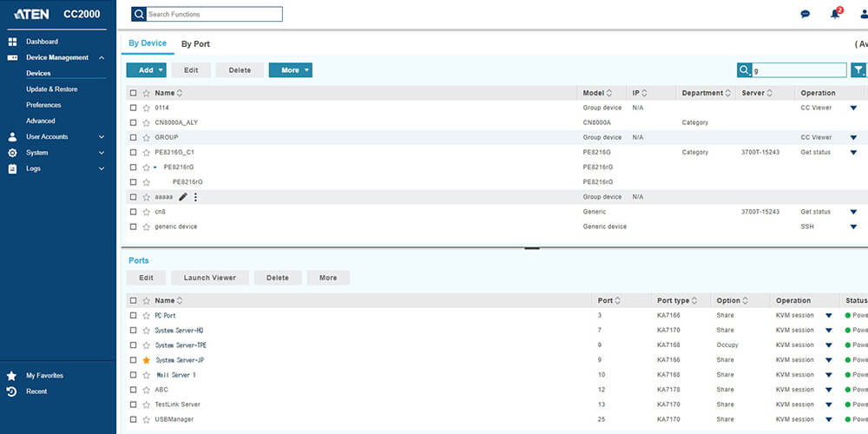Click the Search Functions input field
The width and height of the screenshot is (868, 434).
coord(214,14)
